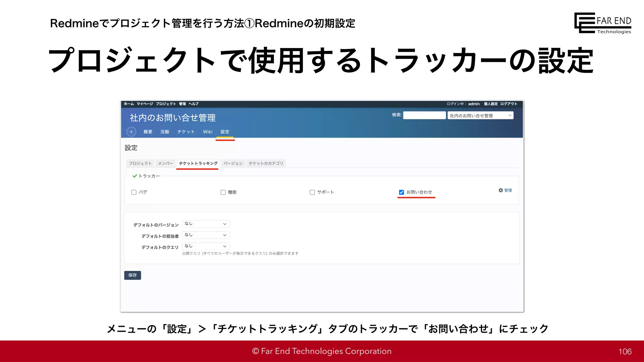Click the ヘルプ top menu link

[193, 104]
